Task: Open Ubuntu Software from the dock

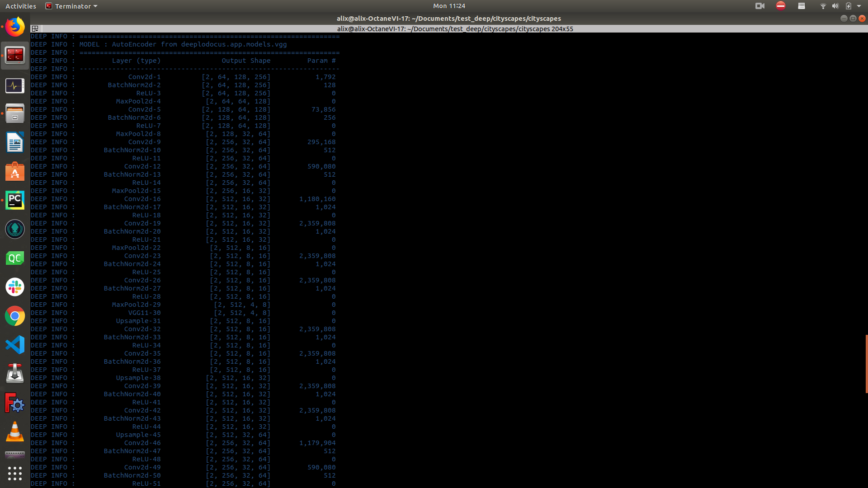Action: click(x=15, y=171)
